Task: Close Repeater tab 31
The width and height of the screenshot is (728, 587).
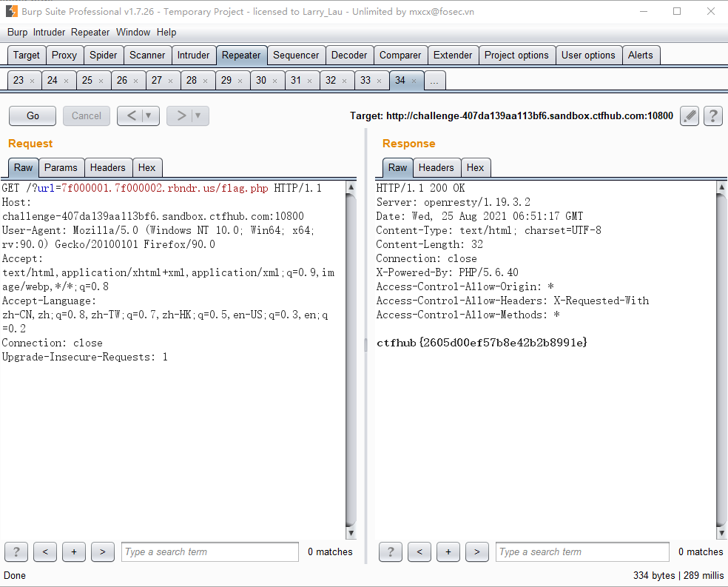Action: point(310,81)
